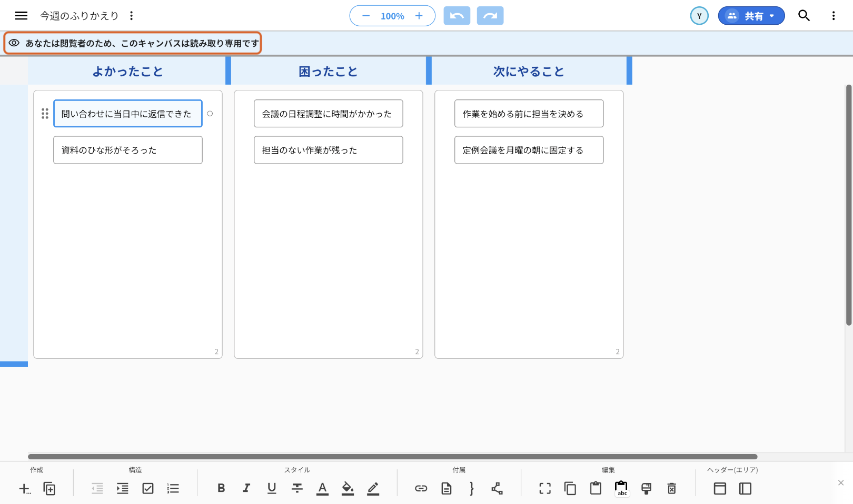Click the duplicate-add item icon

pos(49,489)
